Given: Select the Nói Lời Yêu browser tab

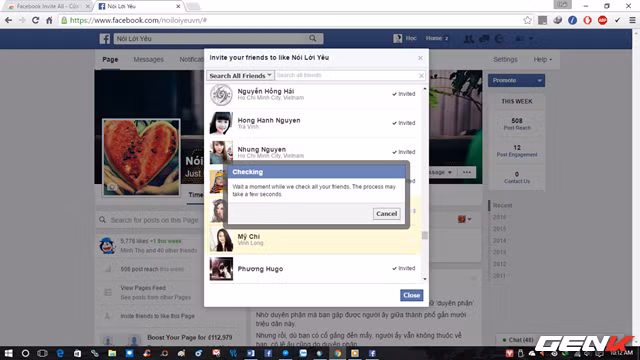Looking at the screenshot, I should pos(138,6).
